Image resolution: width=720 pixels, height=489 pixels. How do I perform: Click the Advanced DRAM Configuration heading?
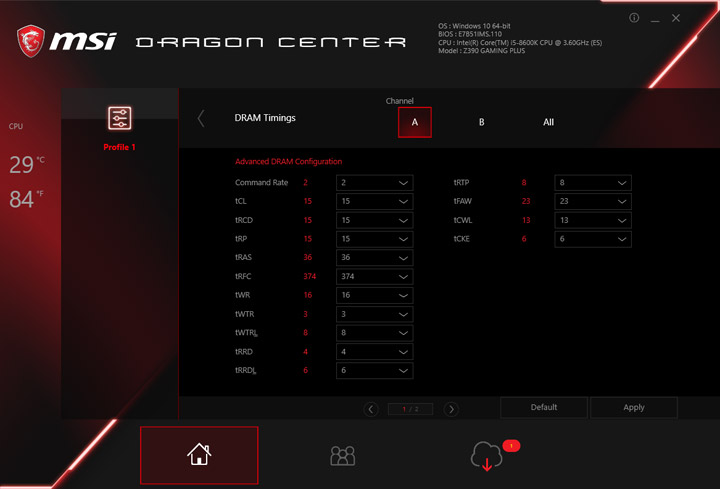(x=288, y=162)
